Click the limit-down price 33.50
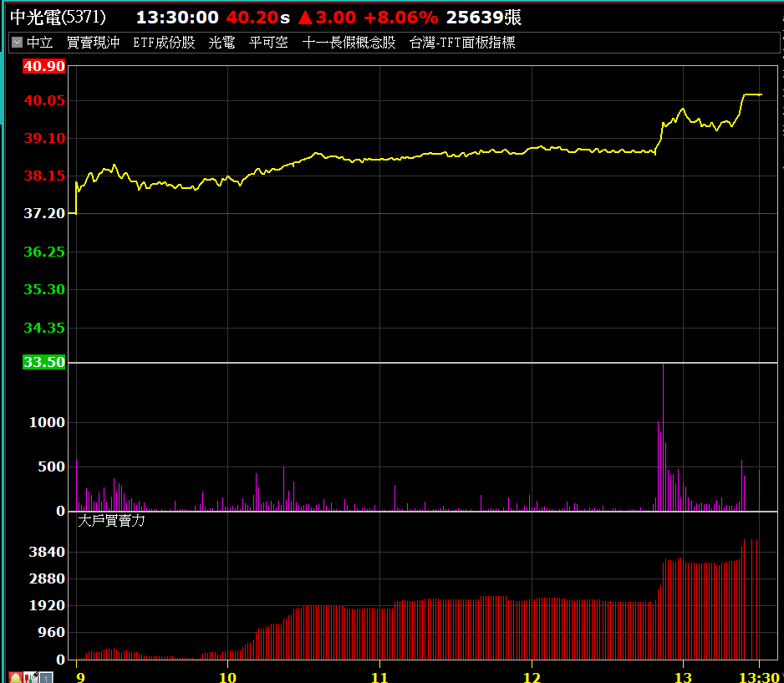The image size is (784, 683). [44, 362]
